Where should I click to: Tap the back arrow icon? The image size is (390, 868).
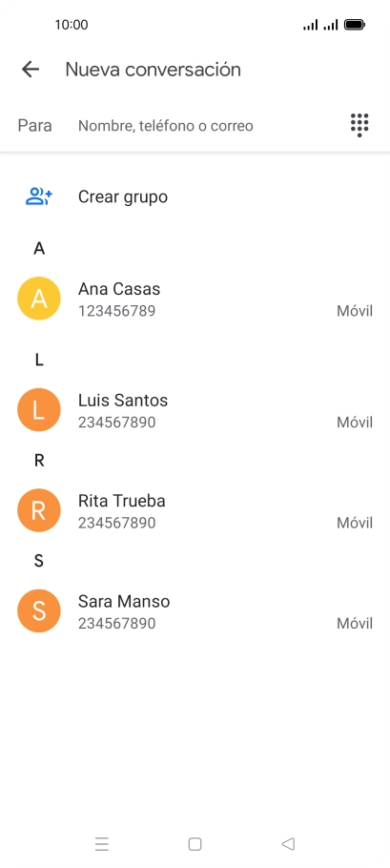(31, 70)
